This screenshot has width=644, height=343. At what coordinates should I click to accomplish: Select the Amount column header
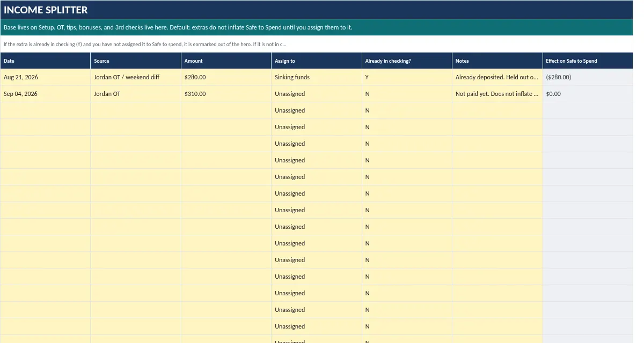(x=226, y=61)
